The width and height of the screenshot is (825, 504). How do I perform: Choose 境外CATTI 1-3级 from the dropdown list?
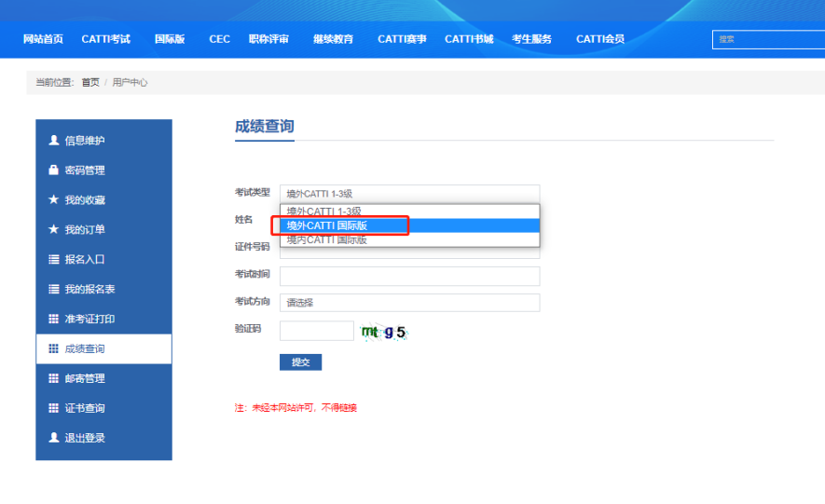tap(409, 211)
